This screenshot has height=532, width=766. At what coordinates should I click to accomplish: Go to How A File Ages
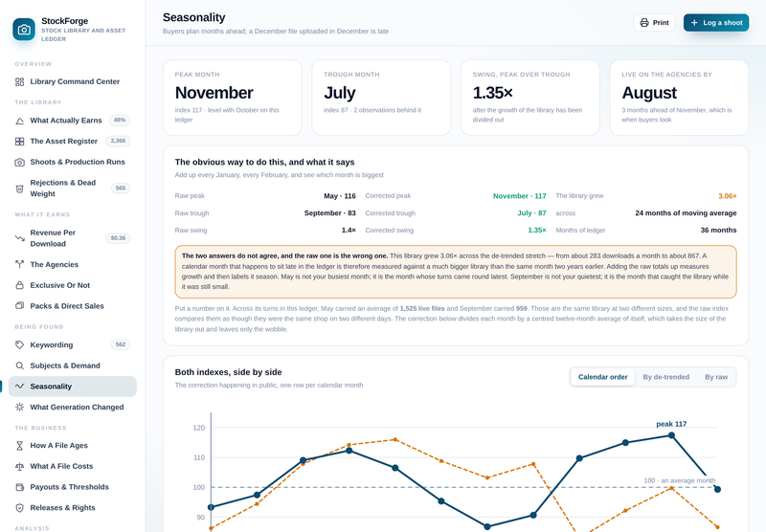73,446
